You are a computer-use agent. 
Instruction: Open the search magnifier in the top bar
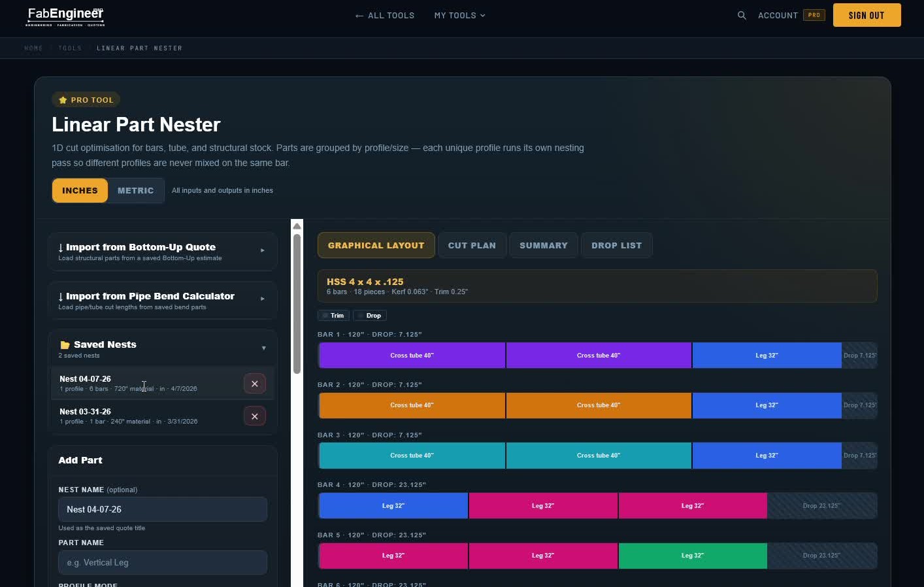point(742,15)
